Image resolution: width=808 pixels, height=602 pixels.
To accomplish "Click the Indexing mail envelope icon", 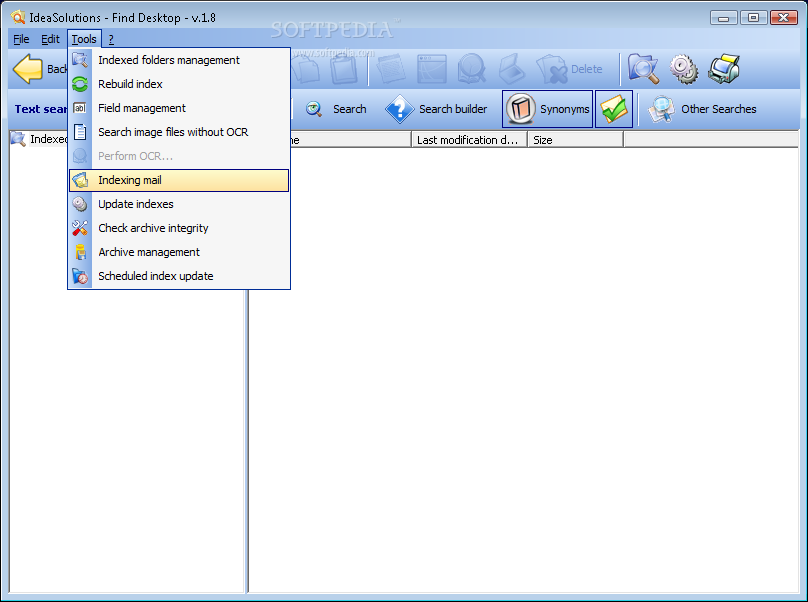I will pyautogui.click(x=80, y=180).
